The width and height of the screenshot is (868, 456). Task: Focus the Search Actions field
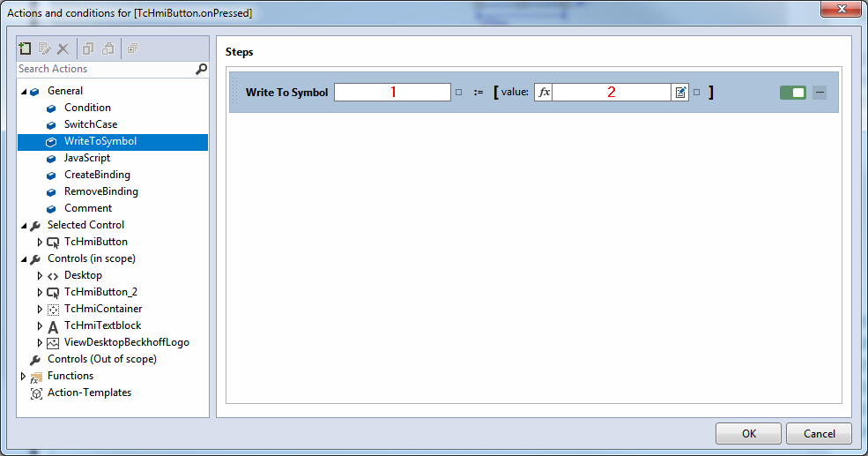[x=106, y=69]
